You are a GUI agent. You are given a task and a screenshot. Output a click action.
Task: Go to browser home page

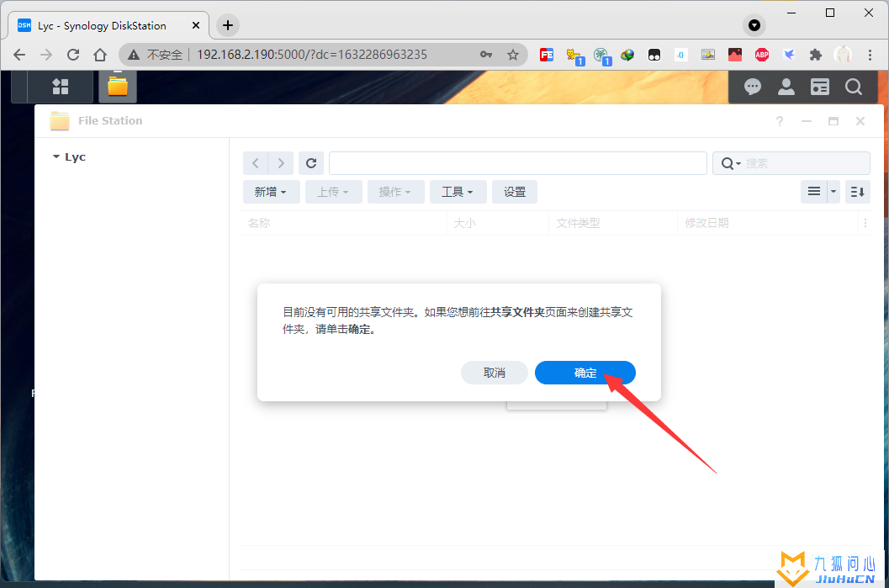(100, 55)
